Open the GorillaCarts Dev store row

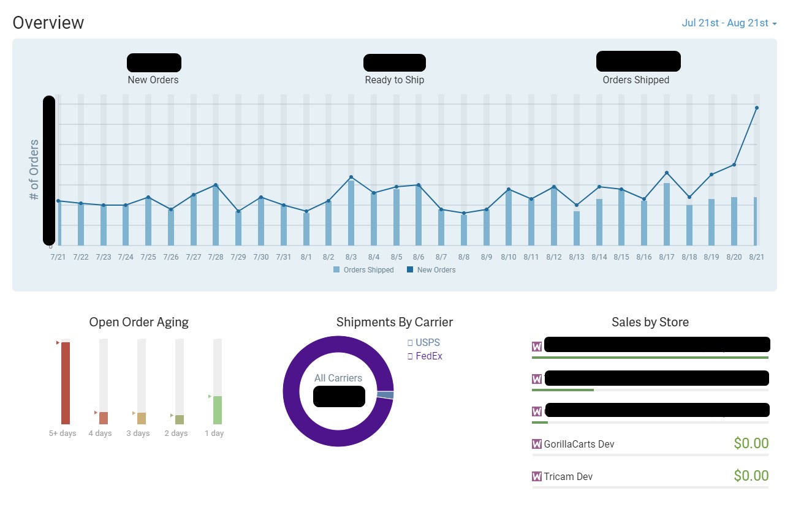(650, 445)
